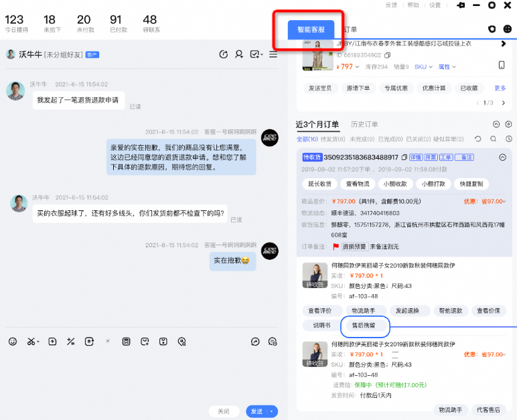
Task: Open the emoji picker in chat toolbar
Action: tap(13, 342)
